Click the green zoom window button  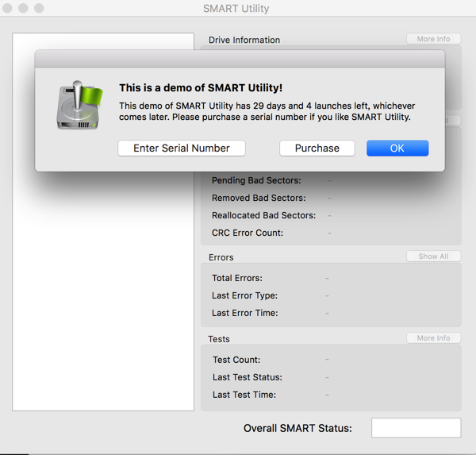[39, 8]
